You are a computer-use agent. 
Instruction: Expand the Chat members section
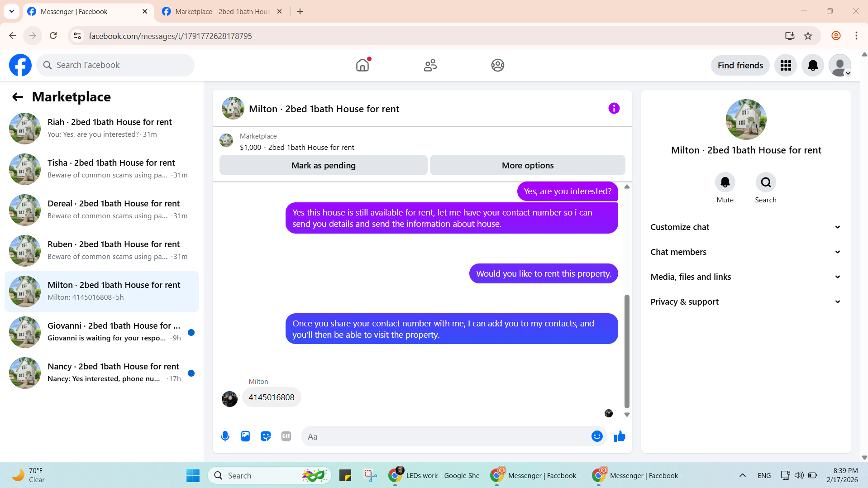[x=746, y=252]
